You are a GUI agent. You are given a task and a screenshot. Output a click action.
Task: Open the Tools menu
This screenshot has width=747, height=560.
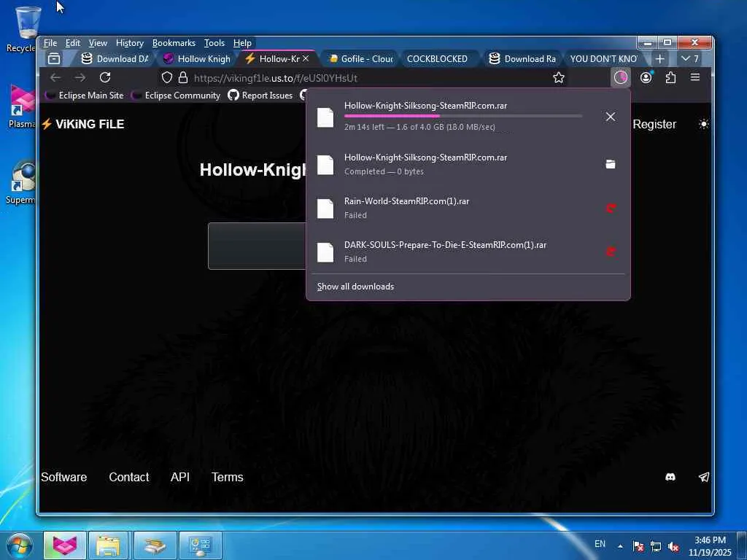(x=214, y=43)
